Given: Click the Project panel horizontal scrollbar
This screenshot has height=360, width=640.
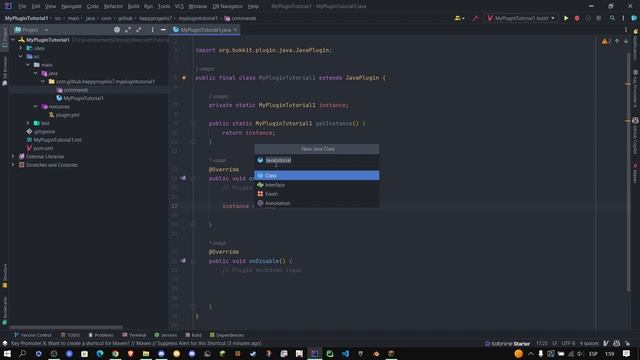Looking at the screenshot, I should click(66, 327).
